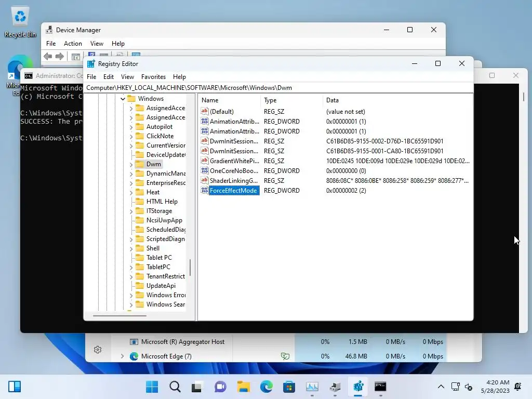This screenshot has width=532, height=399.
Task: Open taskbar Search icon
Action: tap(175, 387)
